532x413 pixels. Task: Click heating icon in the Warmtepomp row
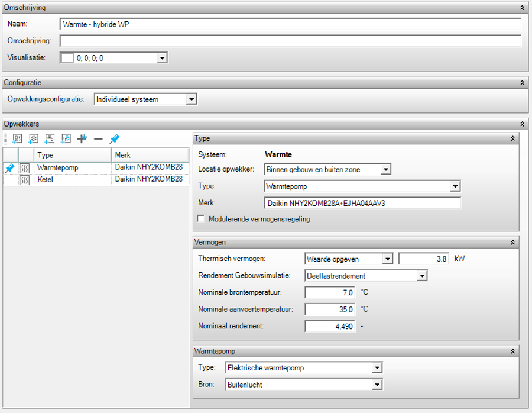(24, 168)
